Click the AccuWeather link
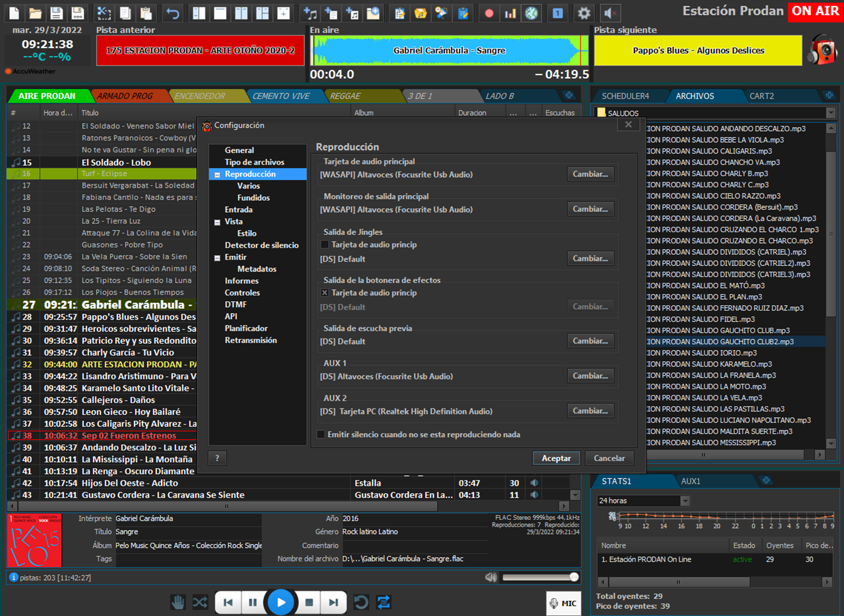Image resolution: width=844 pixels, height=616 pixels. [30, 71]
